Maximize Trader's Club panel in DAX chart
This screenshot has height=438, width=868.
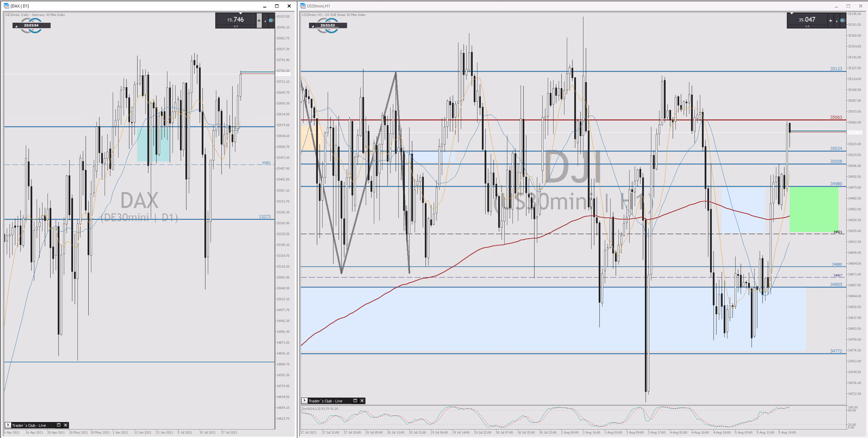click(59, 425)
